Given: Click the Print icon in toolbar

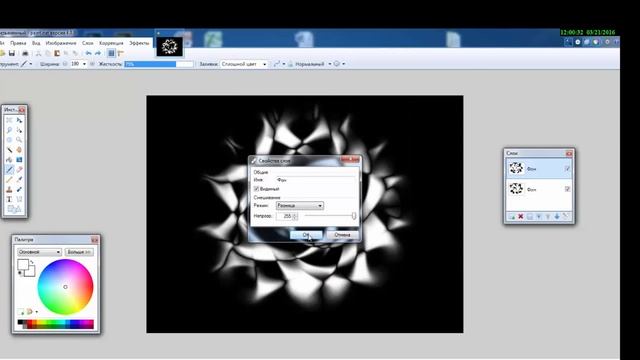Looking at the screenshot, I should coord(25,53).
